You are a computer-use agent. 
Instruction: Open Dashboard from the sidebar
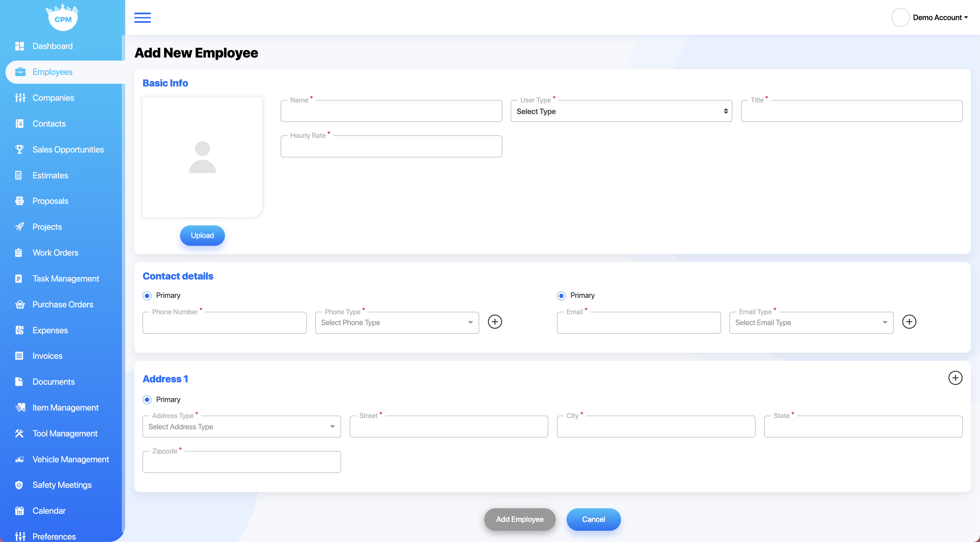click(52, 46)
